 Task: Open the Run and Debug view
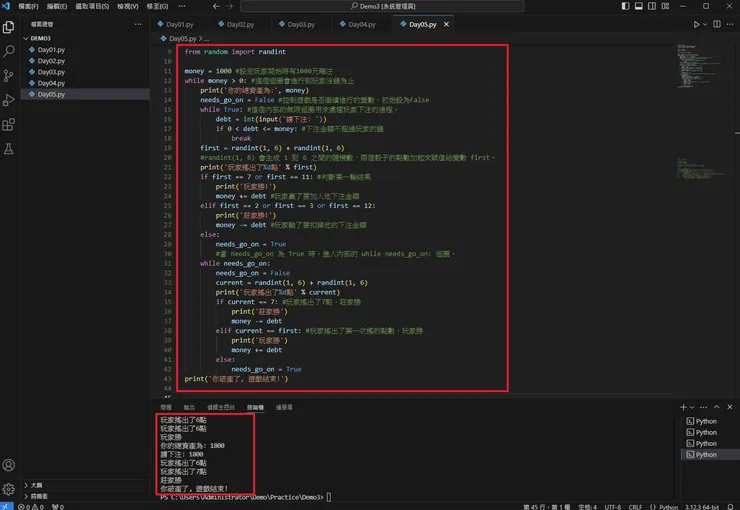pyautogui.click(x=10, y=99)
